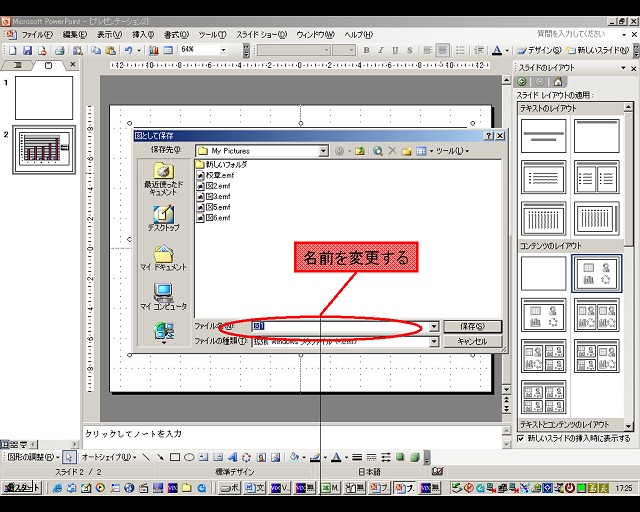This screenshot has height=512, width=640.
Task: Click the fill color bucket icon
Action: coord(294,457)
